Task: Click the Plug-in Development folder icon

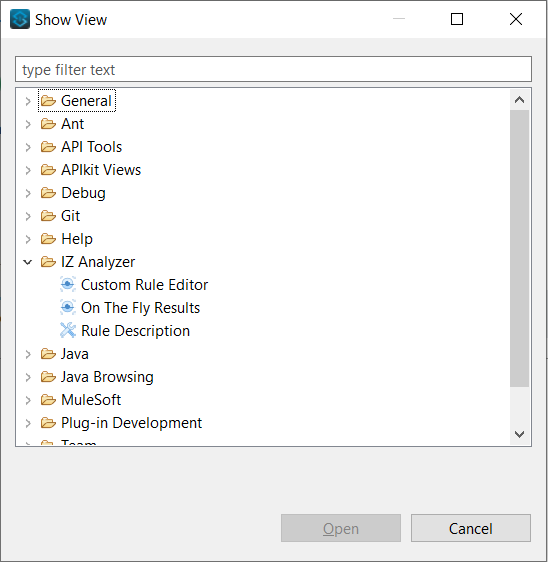Action: (x=48, y=423)
